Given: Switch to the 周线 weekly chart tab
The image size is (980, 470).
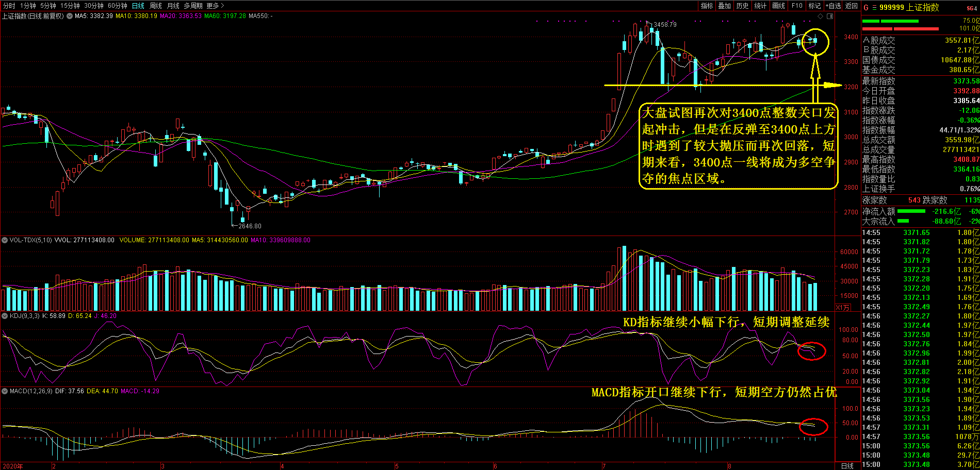Looking at the screenshot, I should coord(155,6).
